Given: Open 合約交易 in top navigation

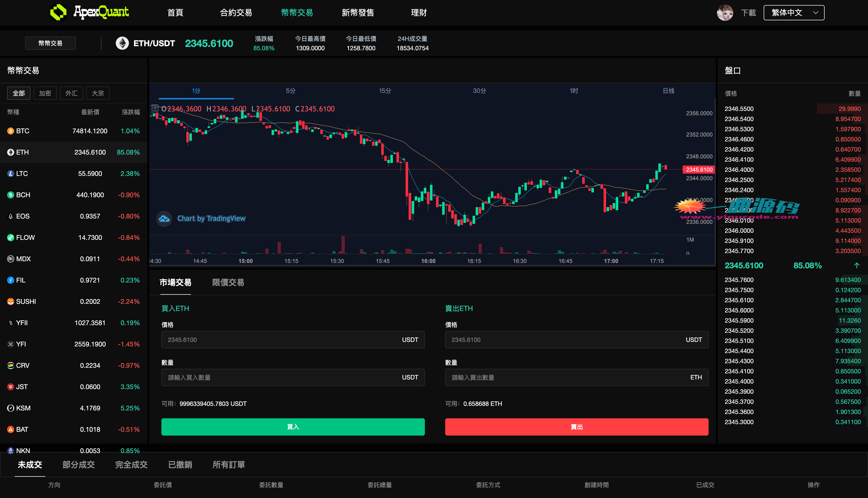Looking at the screenshot, I should pyautogui.click(x=236, y=13).
